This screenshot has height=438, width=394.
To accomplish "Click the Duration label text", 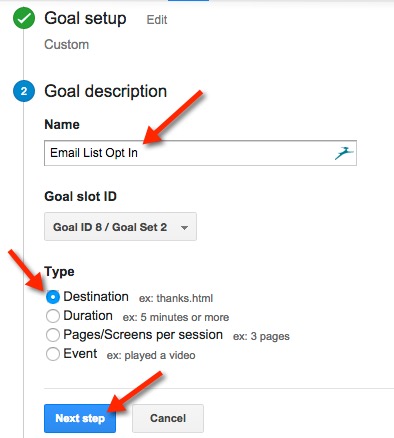I will (x=88, y=316).
